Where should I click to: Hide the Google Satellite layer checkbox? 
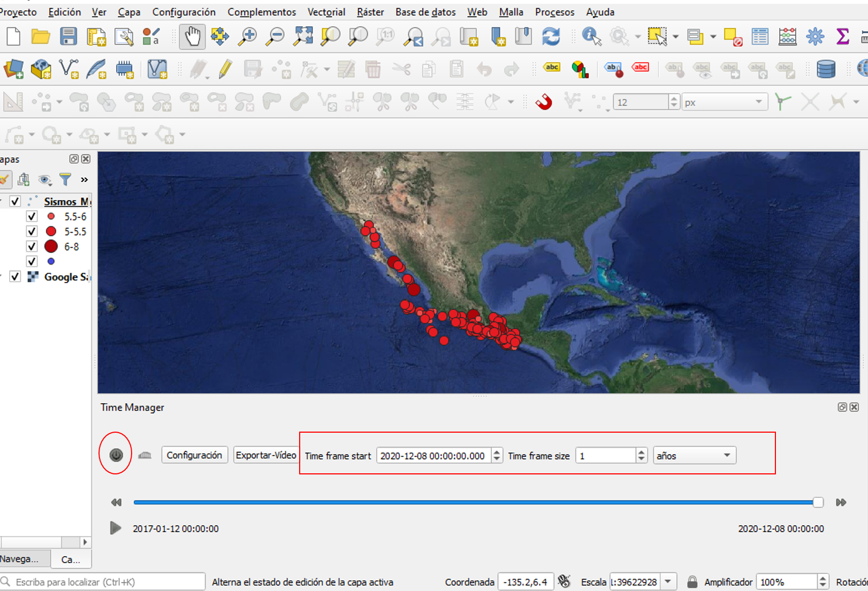tap(15, 277)
